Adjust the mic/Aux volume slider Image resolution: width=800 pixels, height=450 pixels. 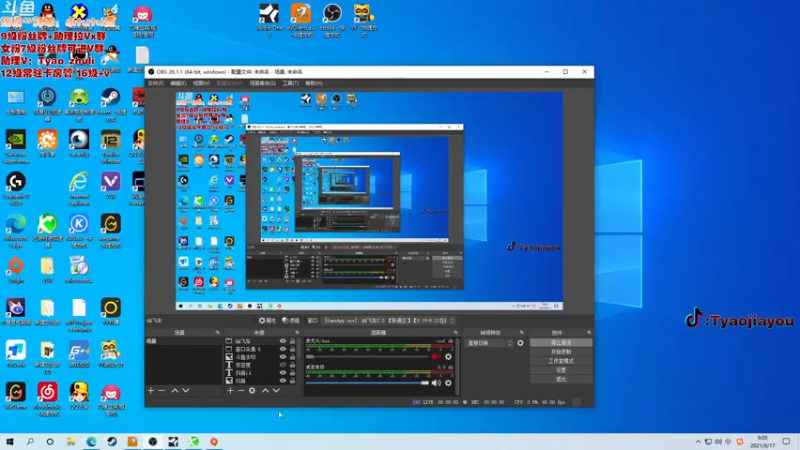[x=367, y=357]
